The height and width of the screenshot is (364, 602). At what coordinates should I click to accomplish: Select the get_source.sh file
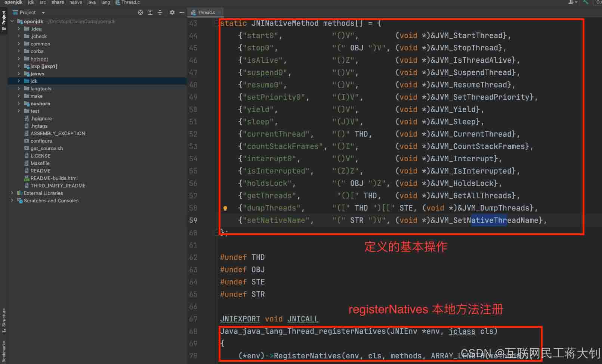47,148
